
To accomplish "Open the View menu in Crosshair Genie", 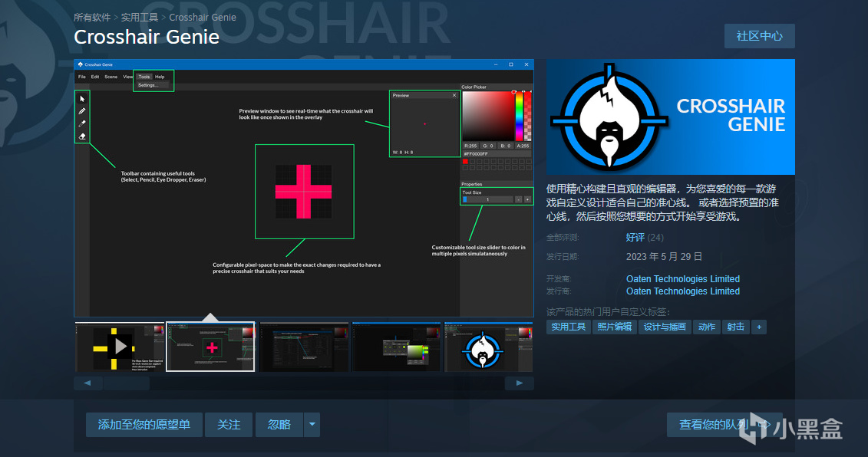I will click(x=127, y=77).
